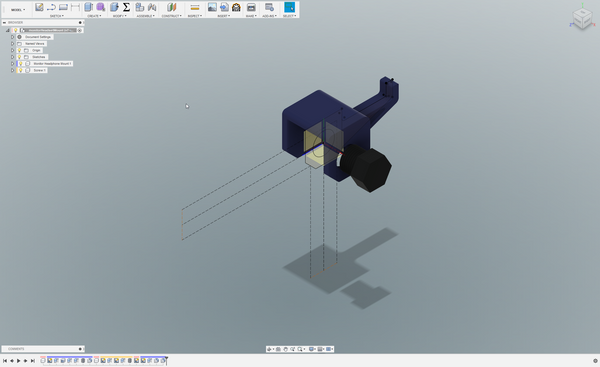Viewport: 600px width, 367px height.
Task: Click timeline Step Forward button
Action: click(x=25, y=360)
